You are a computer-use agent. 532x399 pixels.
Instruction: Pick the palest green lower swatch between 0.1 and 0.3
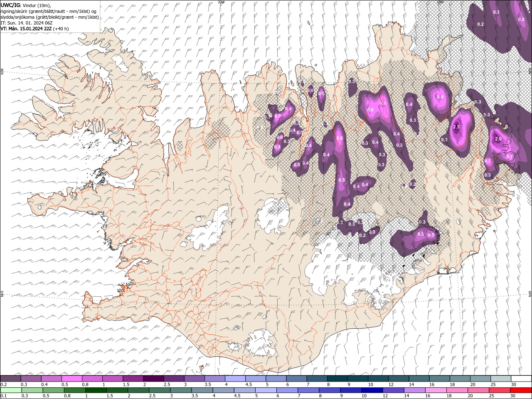coord(11,390)
